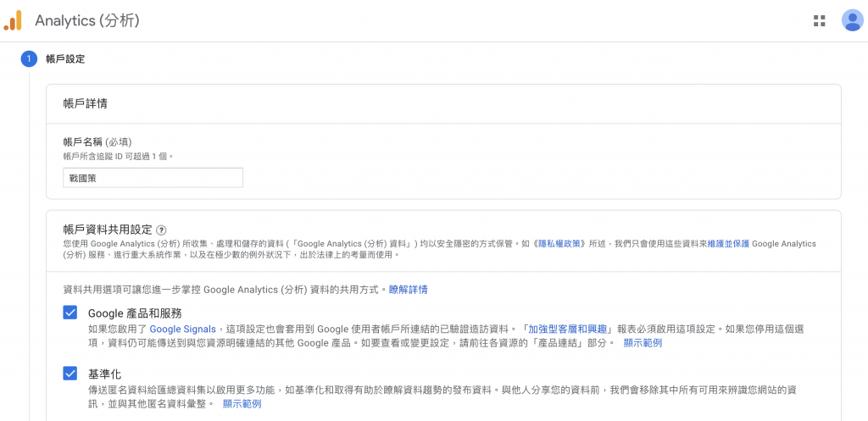
Task: Open the 瞭解詳情 link
Action: (408, 290)
